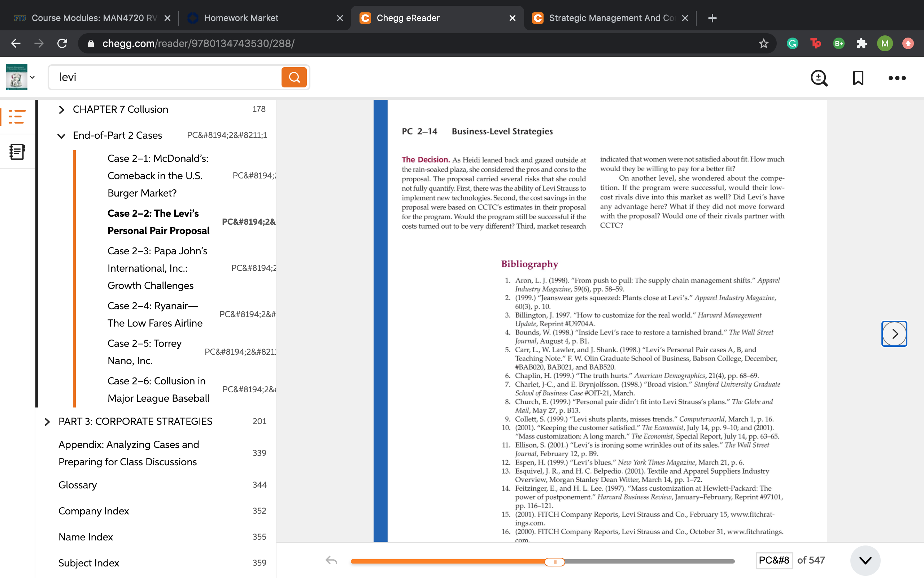The image size is (924, 578).
Task: Close the Strategic Management tab
Action: coord(685,18)
